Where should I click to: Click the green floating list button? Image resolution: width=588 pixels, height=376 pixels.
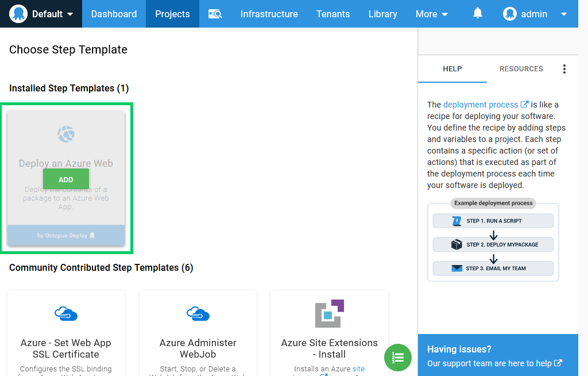click(x=398, y=358)
